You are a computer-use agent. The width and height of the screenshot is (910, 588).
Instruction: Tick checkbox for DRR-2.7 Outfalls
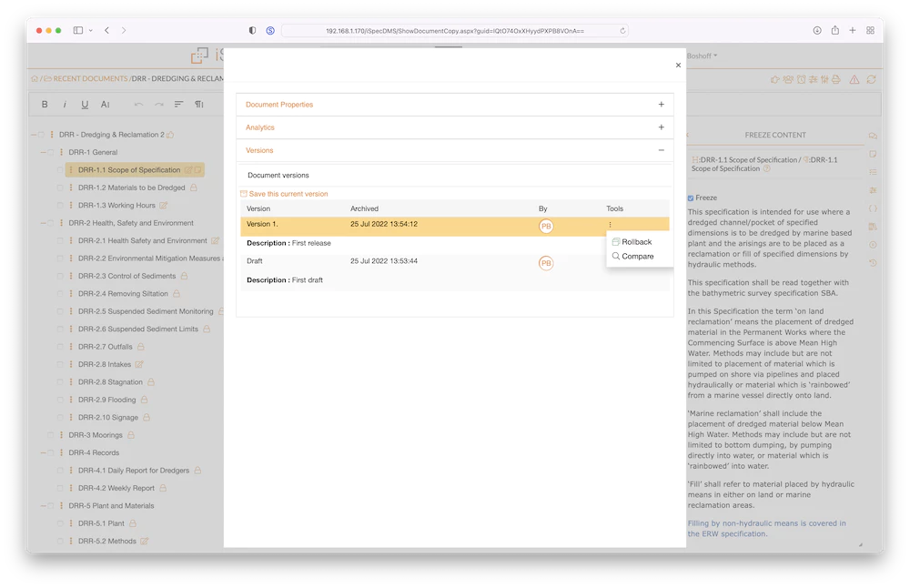(60, 347)
